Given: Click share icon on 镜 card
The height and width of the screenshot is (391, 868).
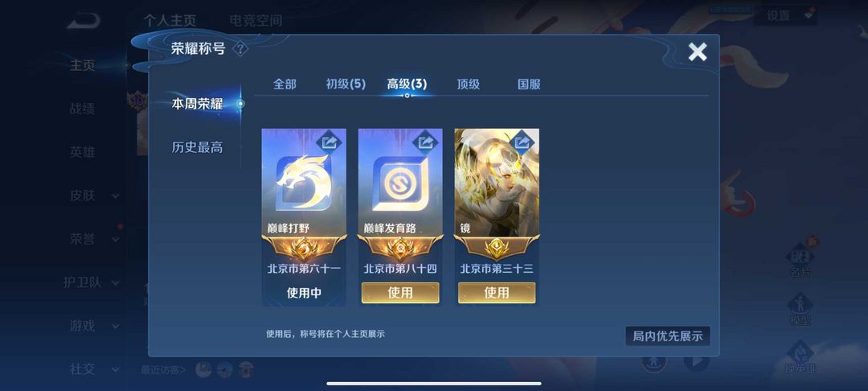Looking at the screenshot, I should click(x=522, y=142).
